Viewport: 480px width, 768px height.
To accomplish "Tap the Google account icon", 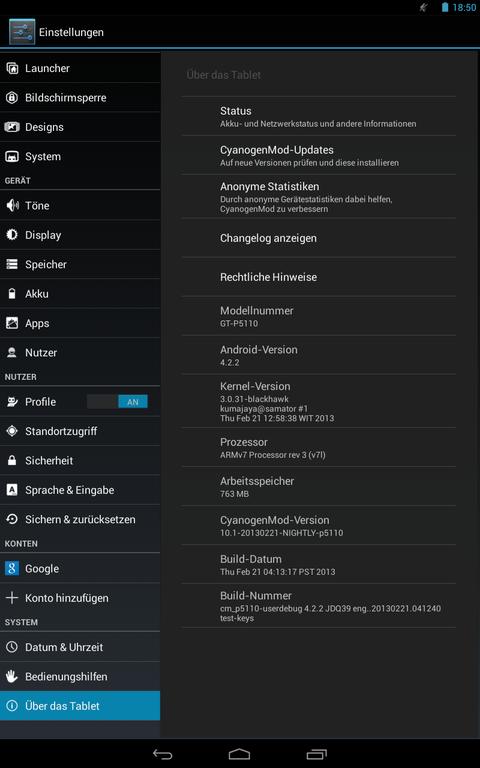I will [x=12, y=568].
